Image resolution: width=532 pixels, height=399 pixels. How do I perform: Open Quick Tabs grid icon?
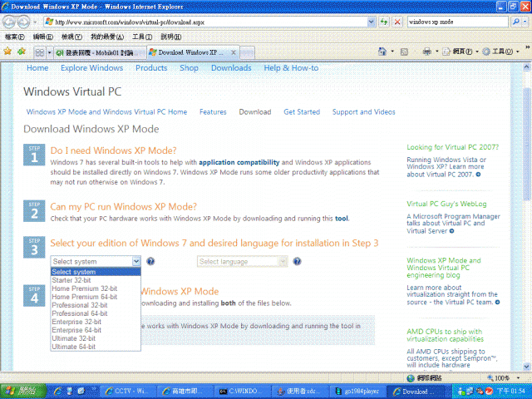coord(40,52)
